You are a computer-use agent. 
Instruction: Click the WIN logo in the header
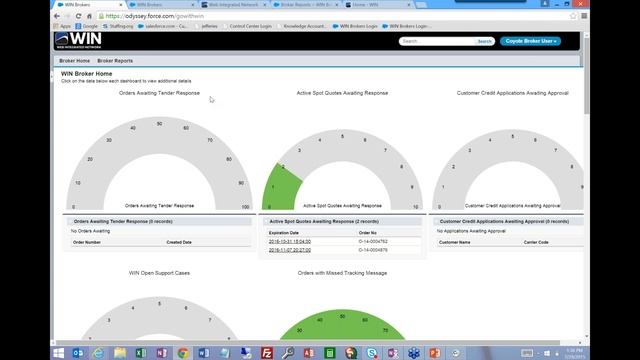78,40
